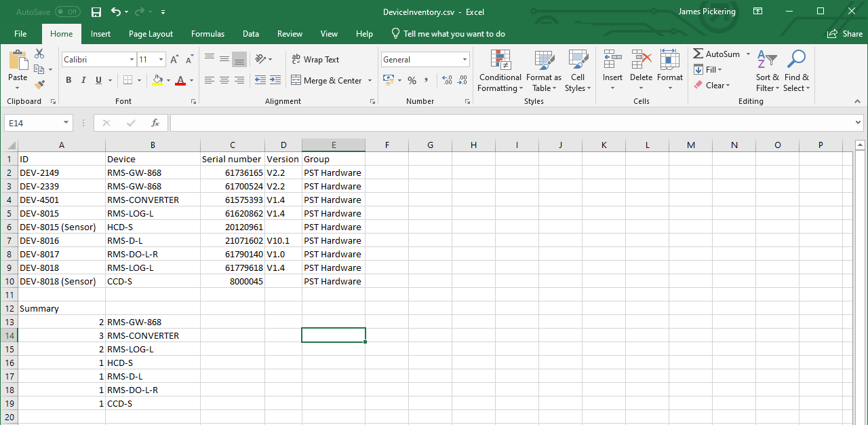Decrease font size with the smaller A
868x425 pixels.
click(189, 60)
